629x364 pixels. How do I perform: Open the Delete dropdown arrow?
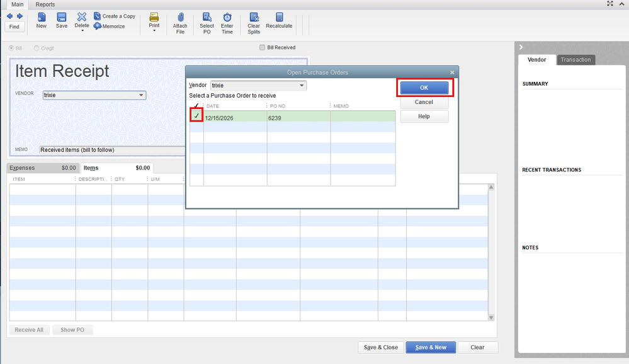click(82, 30)
